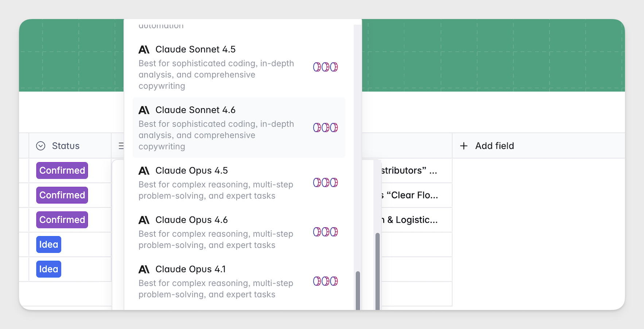Click the cell containing "“Clear Flo..."

click(416, 195)
